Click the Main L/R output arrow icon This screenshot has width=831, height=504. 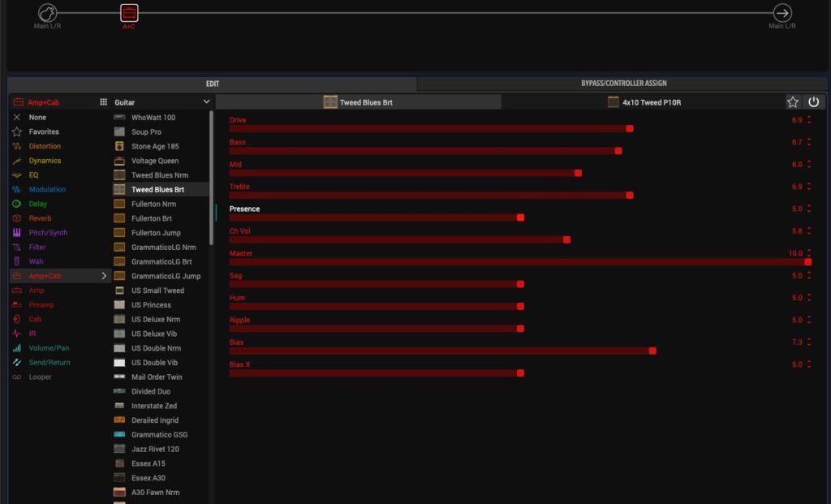(782, 13)
